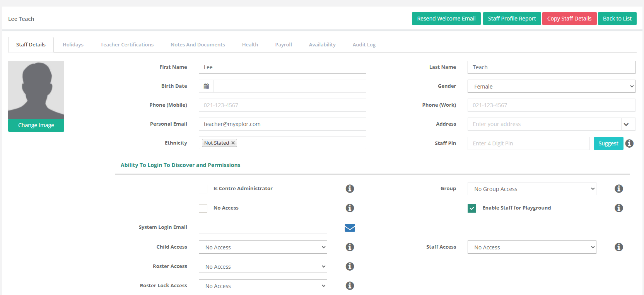Open the Group dropdown
Image resolution: width=644 pixels, height=295 pixels.
532,189
